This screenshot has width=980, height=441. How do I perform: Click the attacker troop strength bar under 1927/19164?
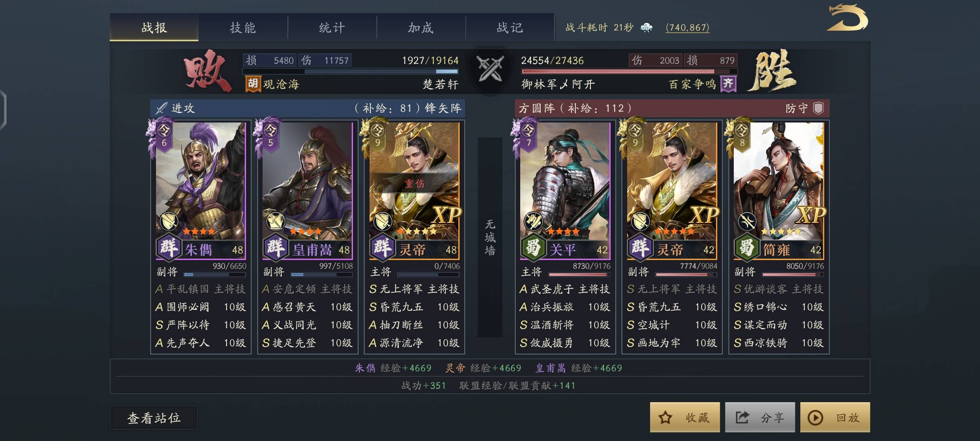tap(351, 71)
